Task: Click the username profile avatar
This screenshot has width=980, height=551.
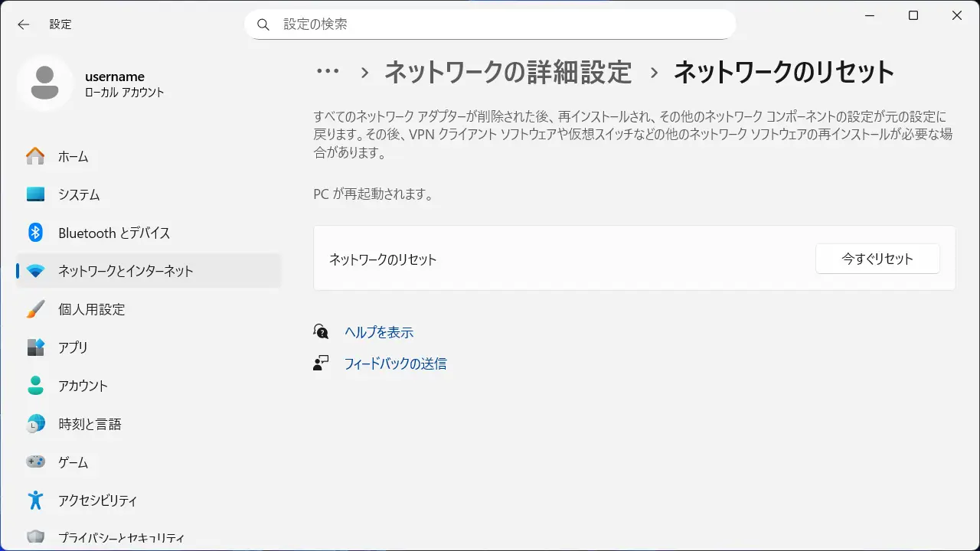Action: pyautogui.click(x=45, y=83)
